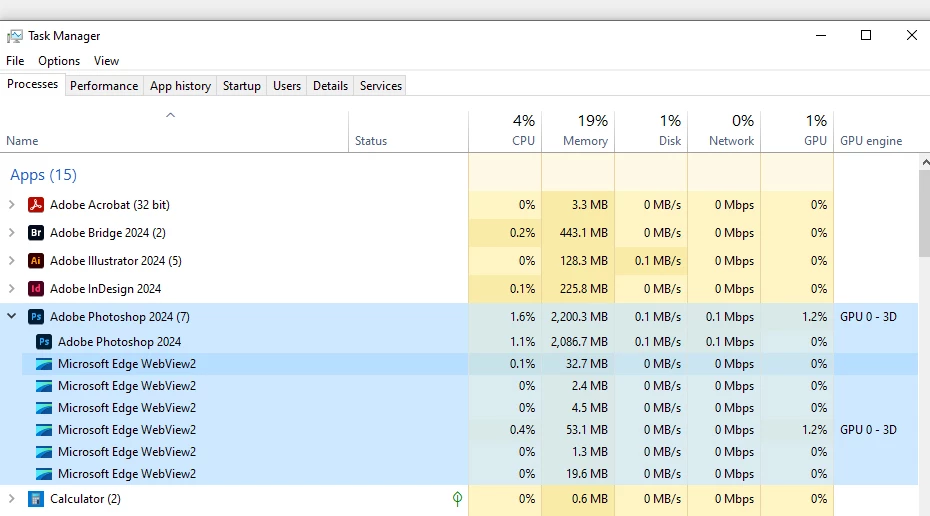The width and height of the screenshot is (930, 516).
Task: Click the WebView2 icon in the 2.4 MB row
Action: [44, 386]
